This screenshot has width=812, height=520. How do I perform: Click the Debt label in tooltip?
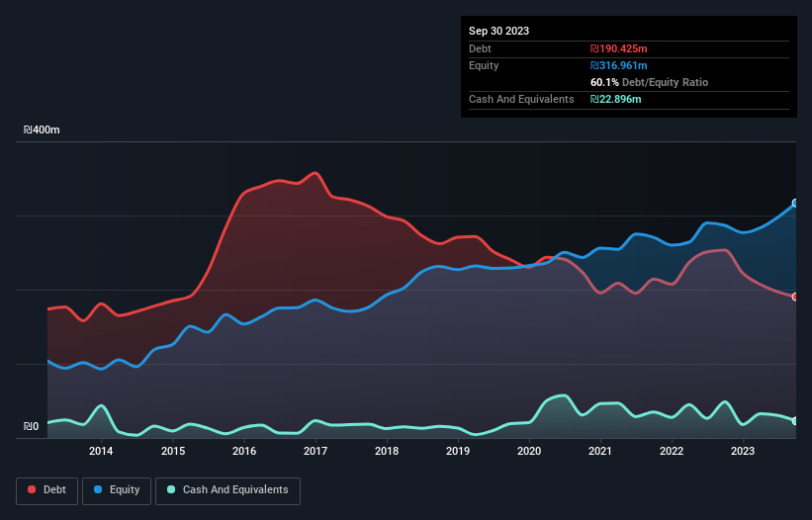click(x=480, y=48)
